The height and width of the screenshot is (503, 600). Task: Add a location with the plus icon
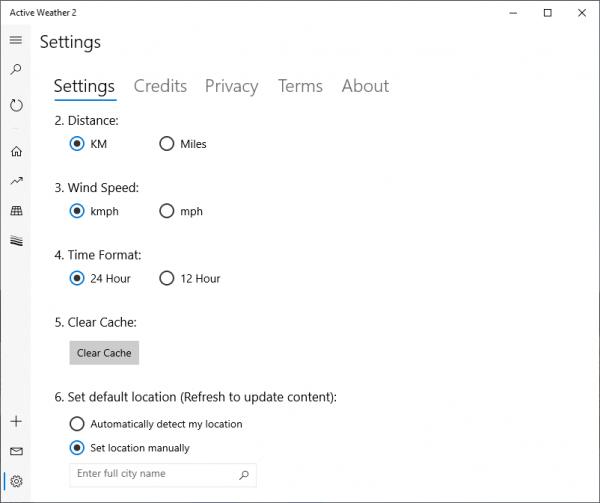[16, 422]
